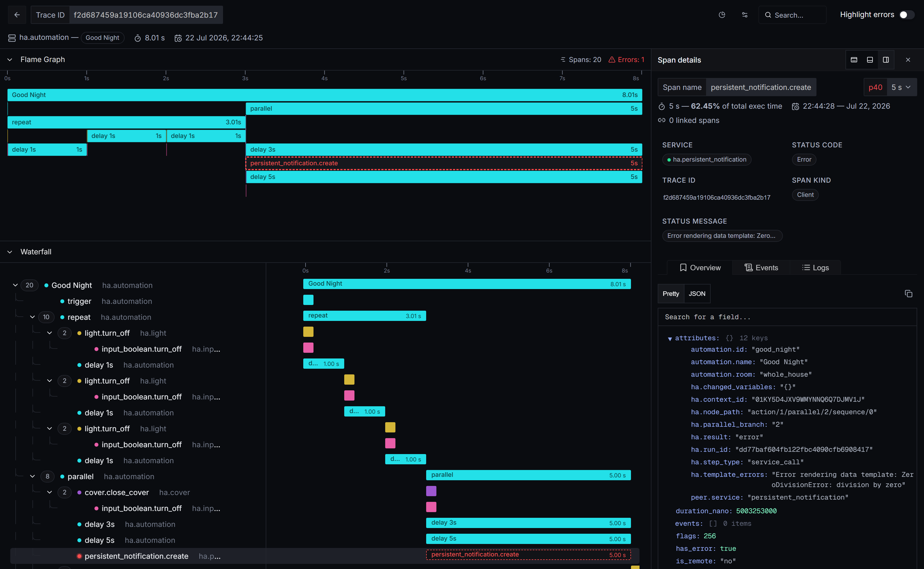This screenshot has height=569, width=924.
Task: Click the Errors: 1 warning indicator
Action: (x=626, y=59)
